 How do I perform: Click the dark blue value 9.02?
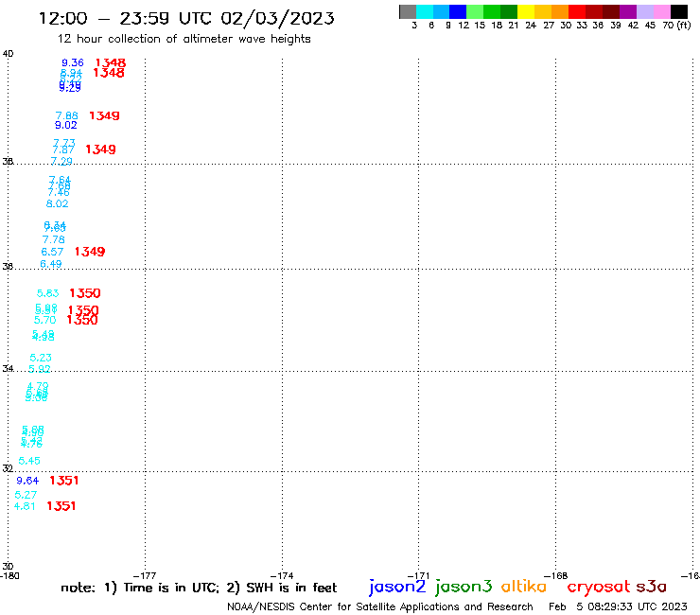[x=65, y=126]
